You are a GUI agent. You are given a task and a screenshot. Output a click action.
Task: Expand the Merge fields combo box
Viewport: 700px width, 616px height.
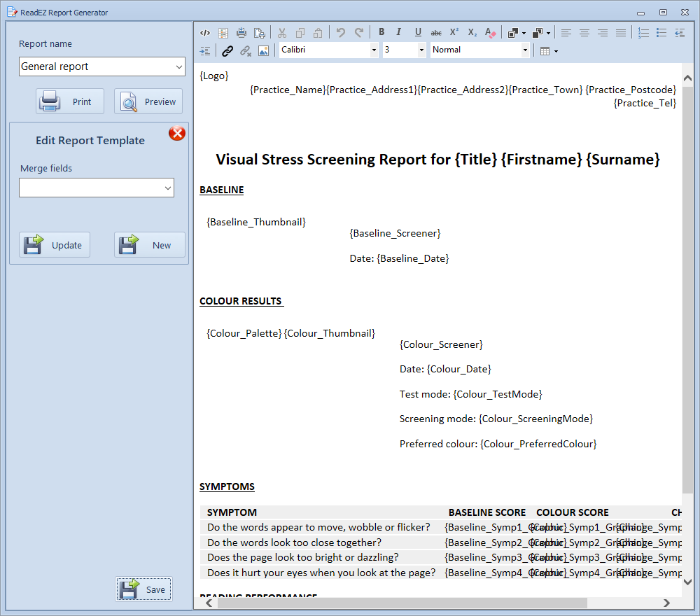tap(167, 188)
